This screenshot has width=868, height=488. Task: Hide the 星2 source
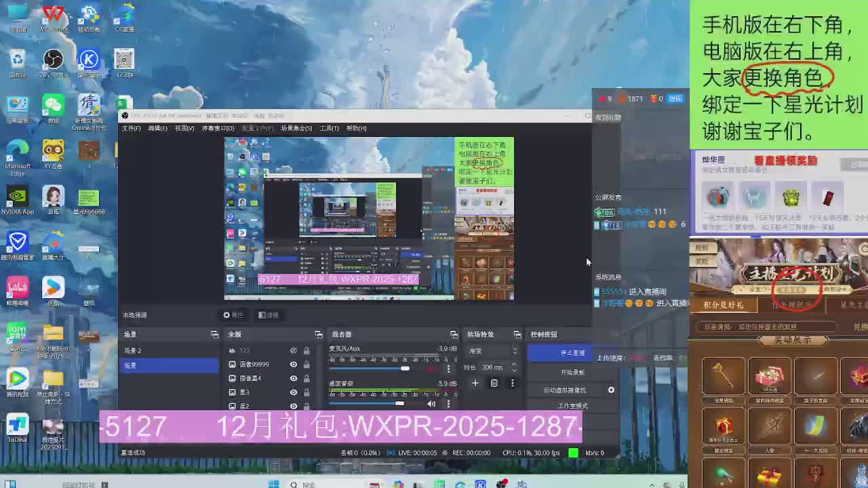coord(294,406)
